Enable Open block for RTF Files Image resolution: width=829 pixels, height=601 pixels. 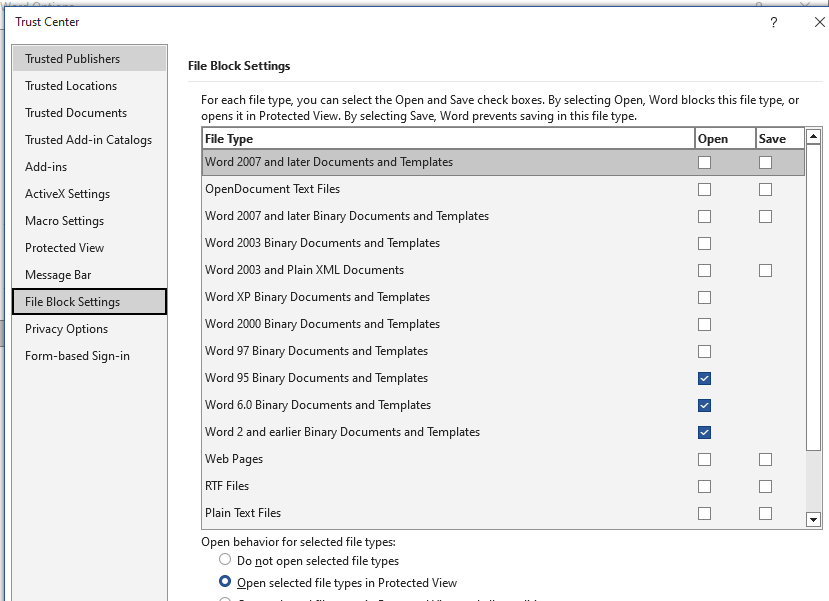pyautogui.click(x=704, y=486)
